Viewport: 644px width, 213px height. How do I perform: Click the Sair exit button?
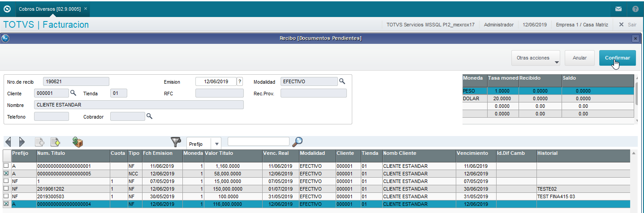tap(627, 25)
